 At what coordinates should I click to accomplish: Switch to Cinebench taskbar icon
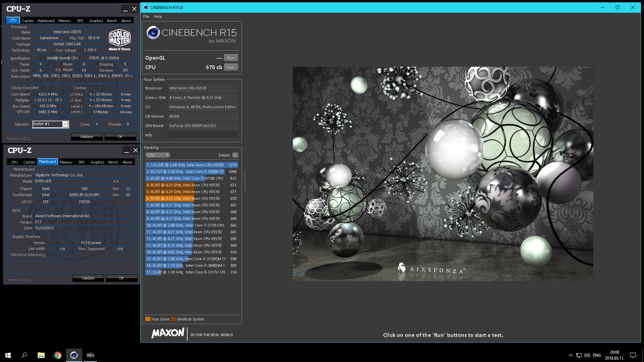tap(74, 355)
